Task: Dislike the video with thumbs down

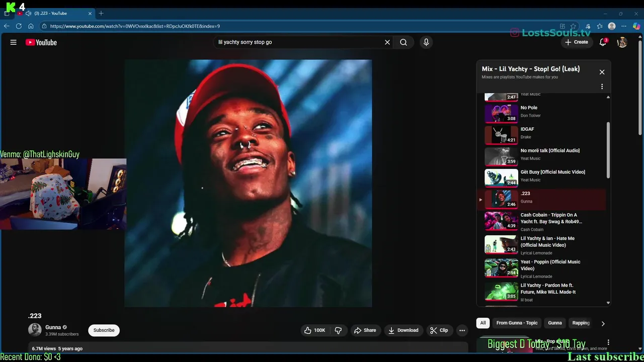Action: click(x=338, y=330)
